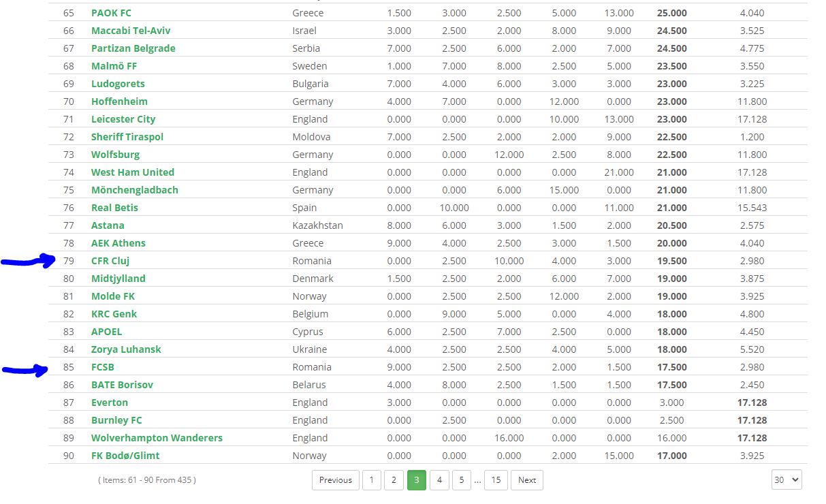Click Zorya Luhansk coefficient 5.520
Viewport: 826px width, 504px height.
[752, 349]
